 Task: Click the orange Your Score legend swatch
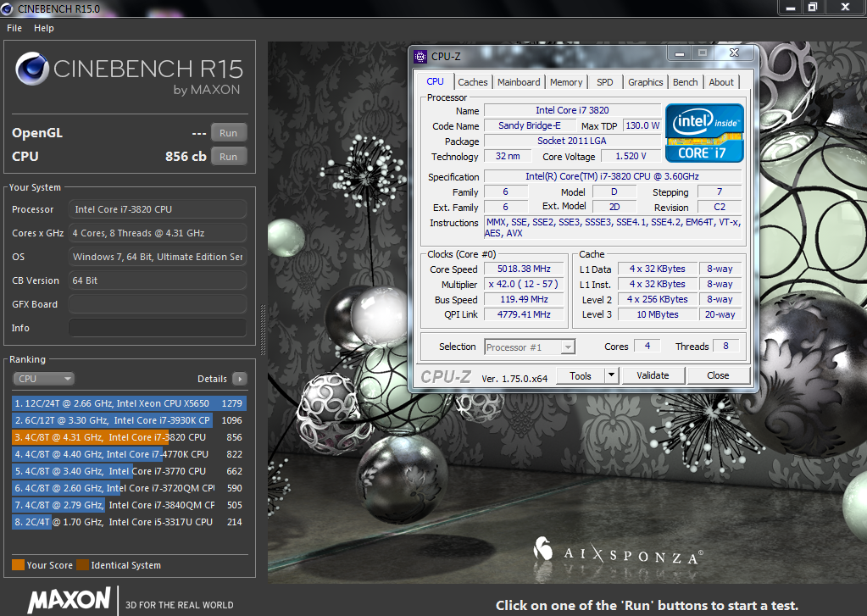(19, 564)
